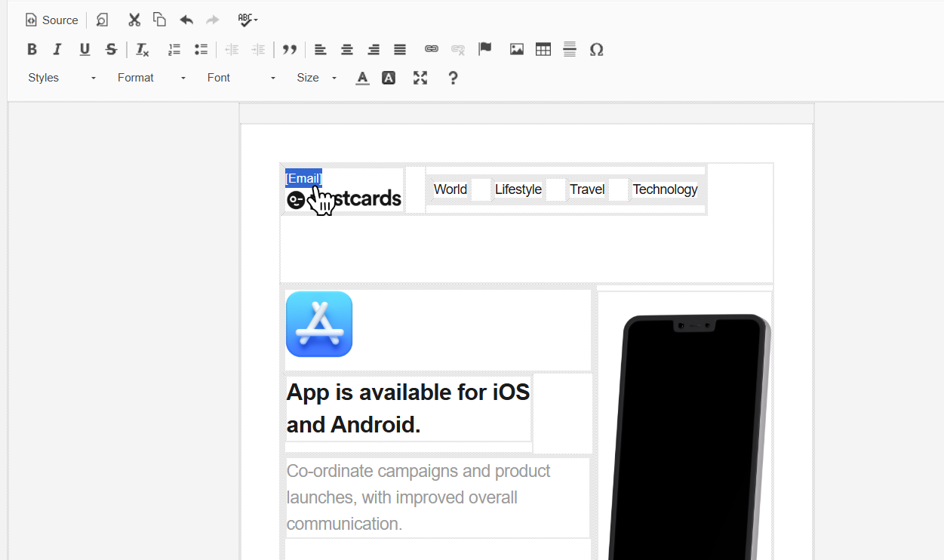Align text to the right
The width and height of the screenshot is (944, 560).
[x=374, y=49]
